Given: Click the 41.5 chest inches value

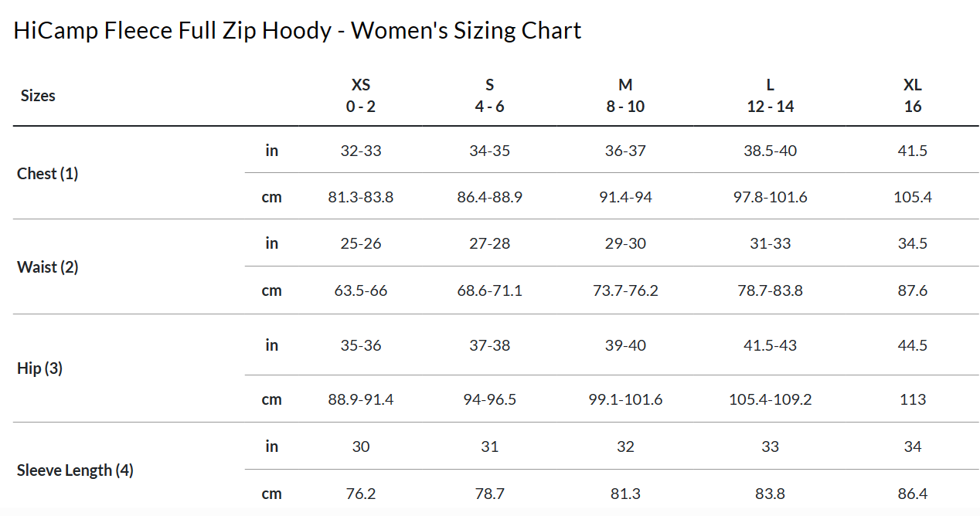Looking at the screenshot, I should pos(913,151).
